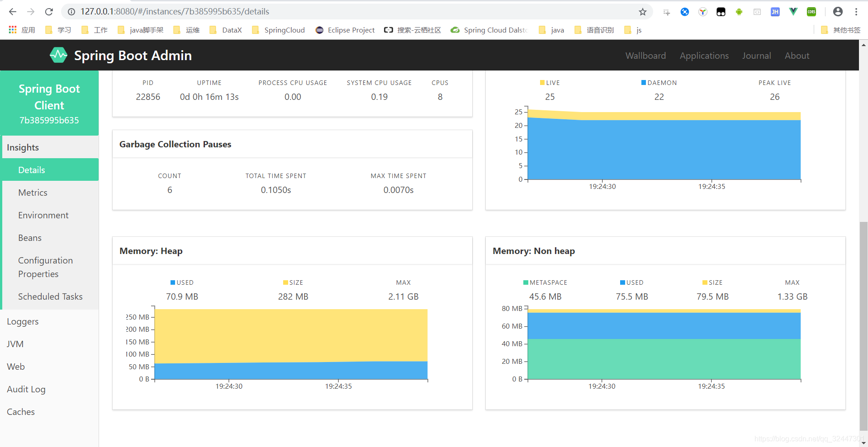Viewport: 868px width, 447px height.
Task: Go to Wallboard in top navigation
Action: [645, 56]
